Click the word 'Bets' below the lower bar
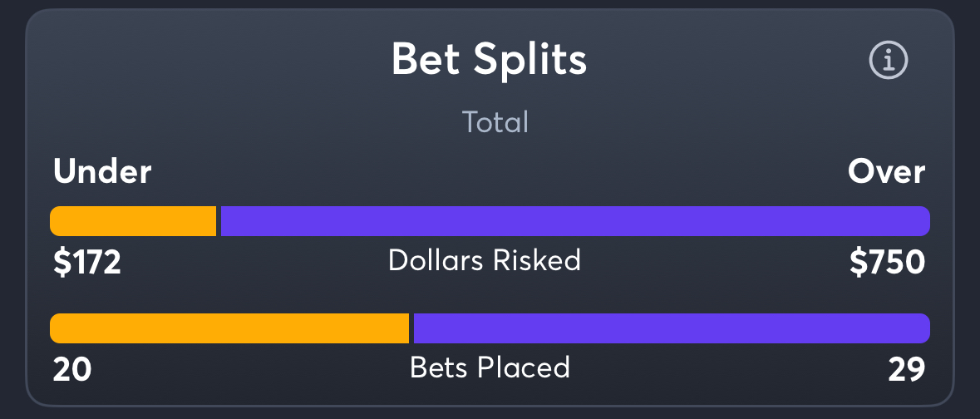This screenshot has width=980, height=419. click(x=438, y=367)
